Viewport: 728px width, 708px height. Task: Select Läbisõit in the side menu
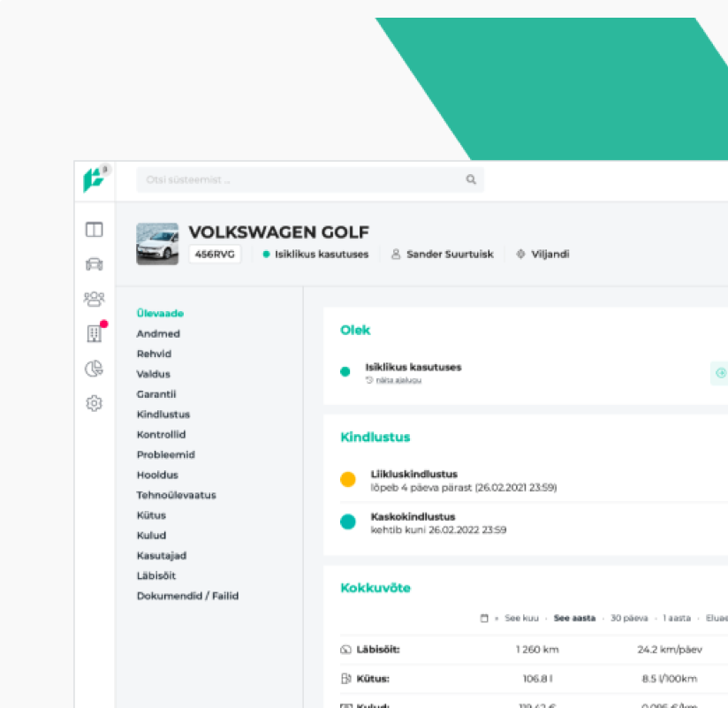click(x=156, y=575)
